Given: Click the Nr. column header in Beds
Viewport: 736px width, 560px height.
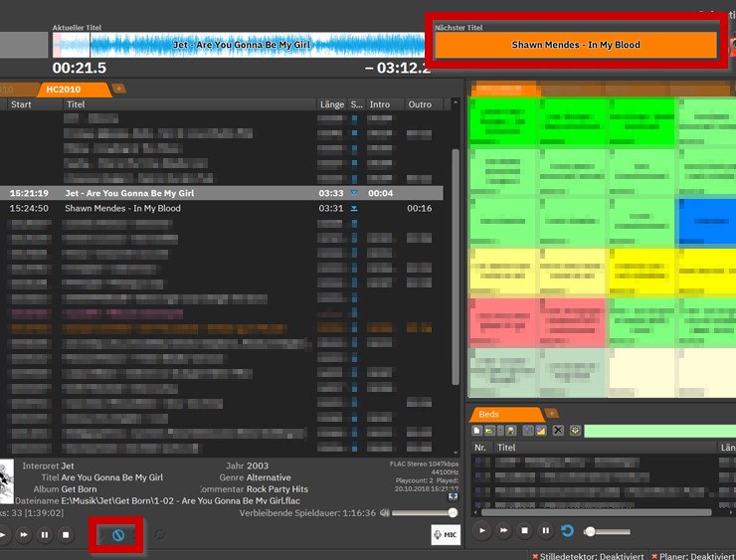Looking at the screenshot, I should pyautogui.click(x=480, y=448).
